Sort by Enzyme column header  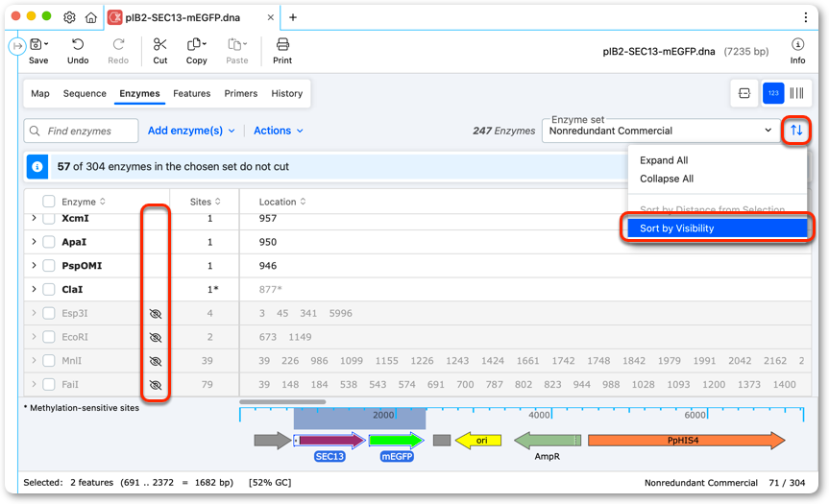84,202
